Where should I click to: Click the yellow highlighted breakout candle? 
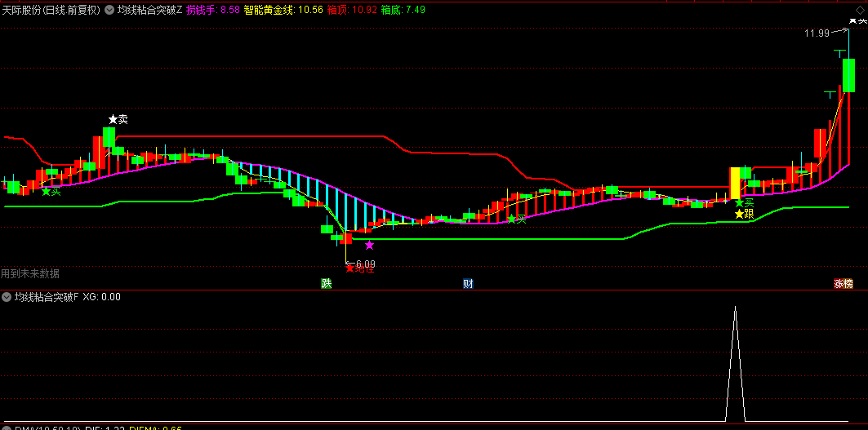(735, 184)
